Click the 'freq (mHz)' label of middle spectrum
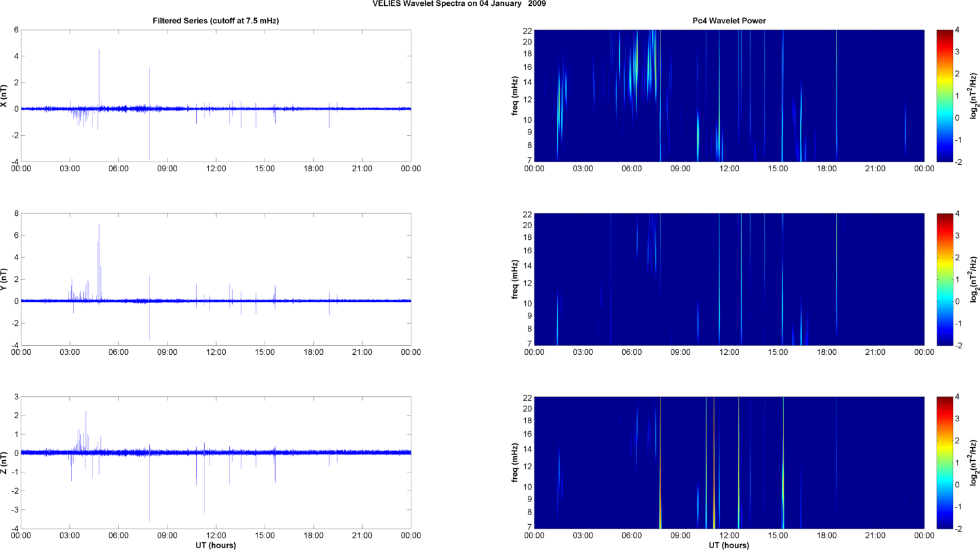Screen dimensions: 980x550 (515, 279)
